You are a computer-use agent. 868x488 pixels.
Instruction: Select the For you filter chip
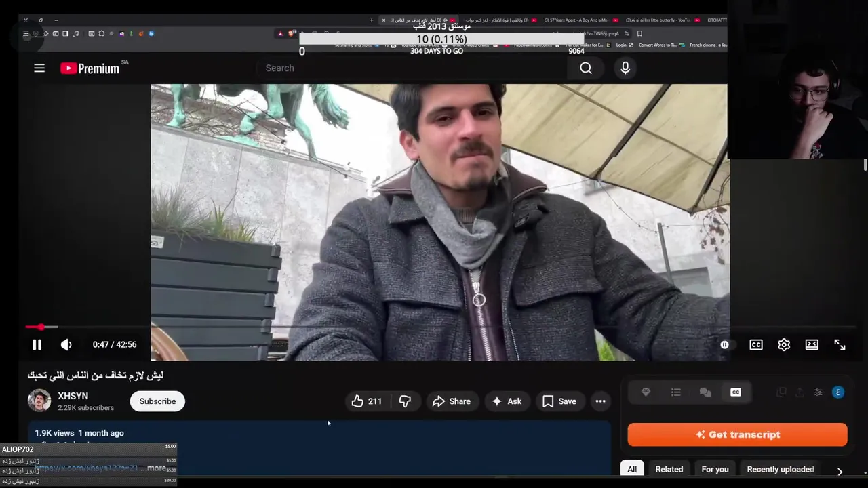(x=715, y=469)
